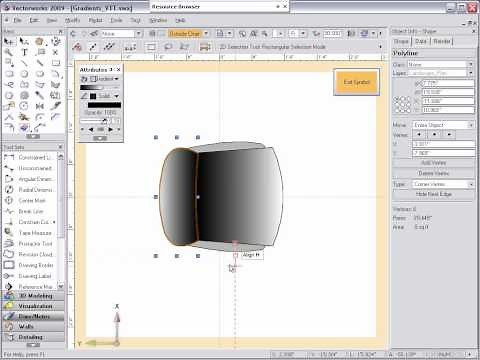The width and height of the screenshot is (480, 360).
Task: Open the Modify menu
Action: click(x=72, y=20)
